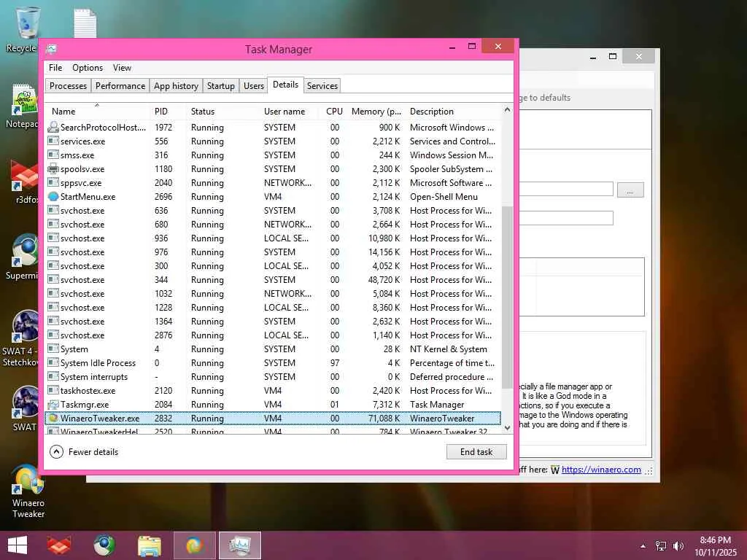Click the second text field in Winaero Tweaker

pyautogui.click(x=565, y=218)
